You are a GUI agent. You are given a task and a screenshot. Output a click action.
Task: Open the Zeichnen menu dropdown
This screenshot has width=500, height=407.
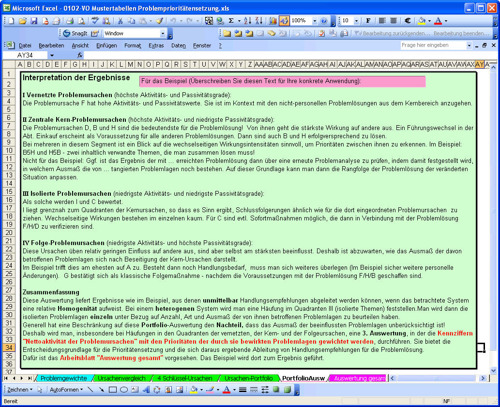pyautogui.click(x=20, y=390)
